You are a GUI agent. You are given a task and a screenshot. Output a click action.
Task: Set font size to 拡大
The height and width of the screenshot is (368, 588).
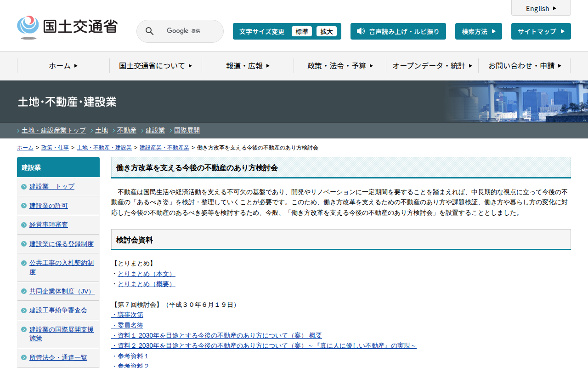[x=327, y=32]
